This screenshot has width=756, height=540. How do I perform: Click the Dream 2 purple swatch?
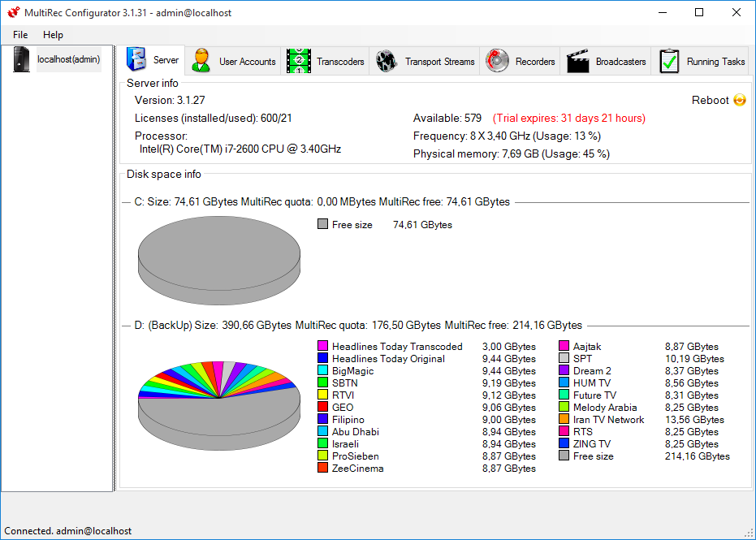tap(564, 369)
